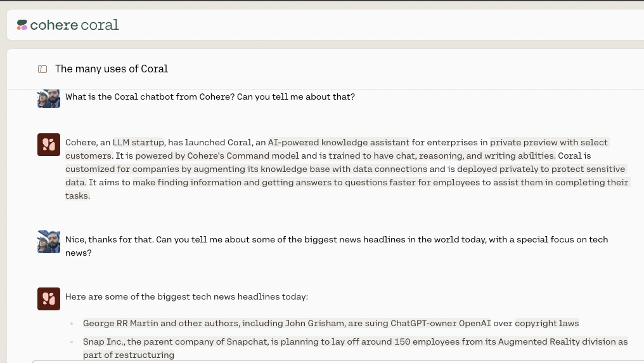Screen dimensions: 644x363
Task: Toggle the sidebar panel icon beside the title
Action: 42,69
